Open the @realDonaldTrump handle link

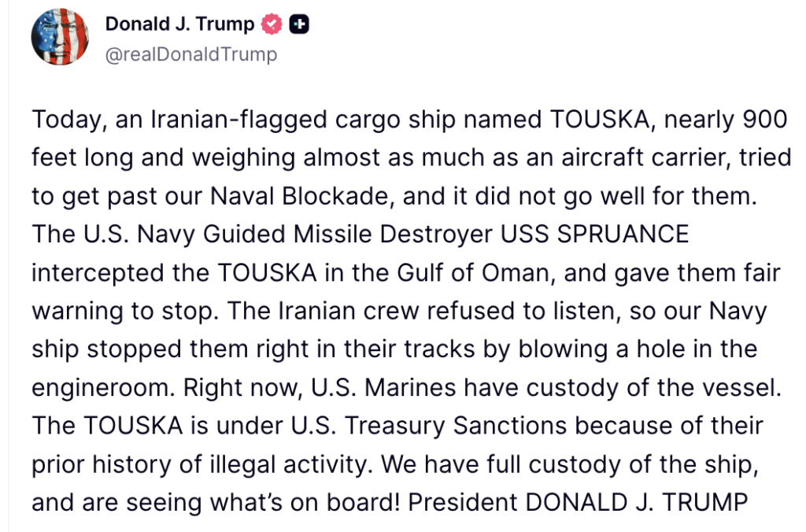[x=190, y=54]
